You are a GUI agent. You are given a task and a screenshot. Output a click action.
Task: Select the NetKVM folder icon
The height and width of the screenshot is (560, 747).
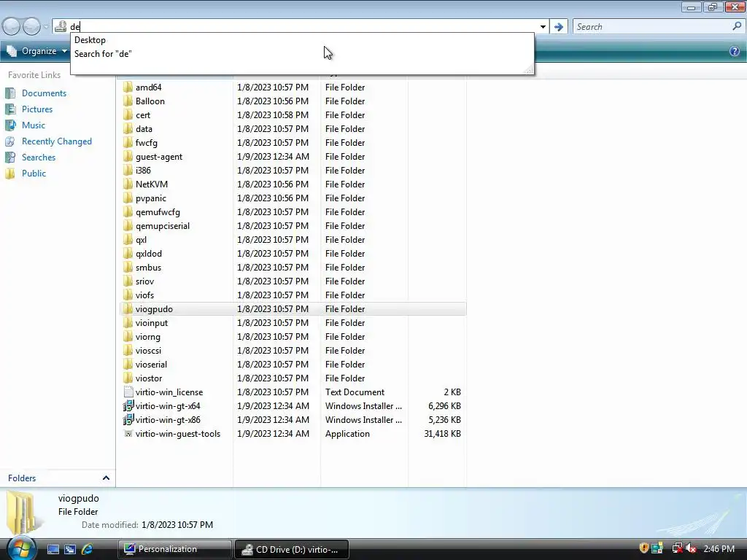point(128,184)
